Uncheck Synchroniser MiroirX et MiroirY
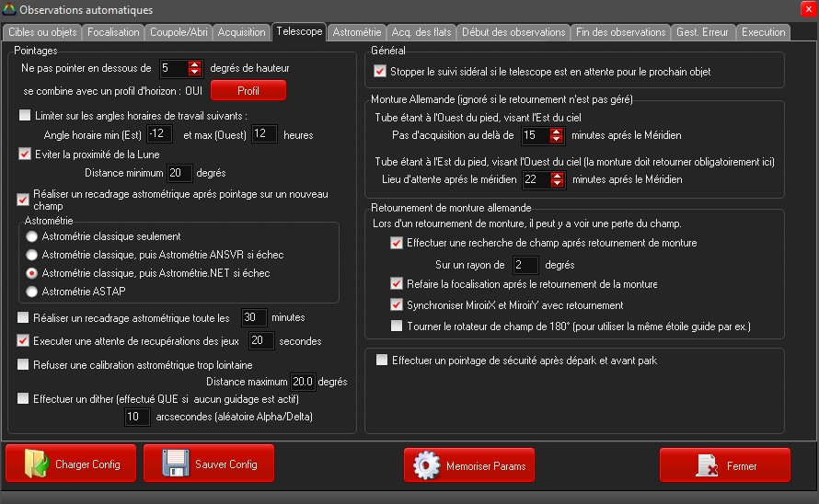This screenshot has height=504, width=819. [397, 304]
